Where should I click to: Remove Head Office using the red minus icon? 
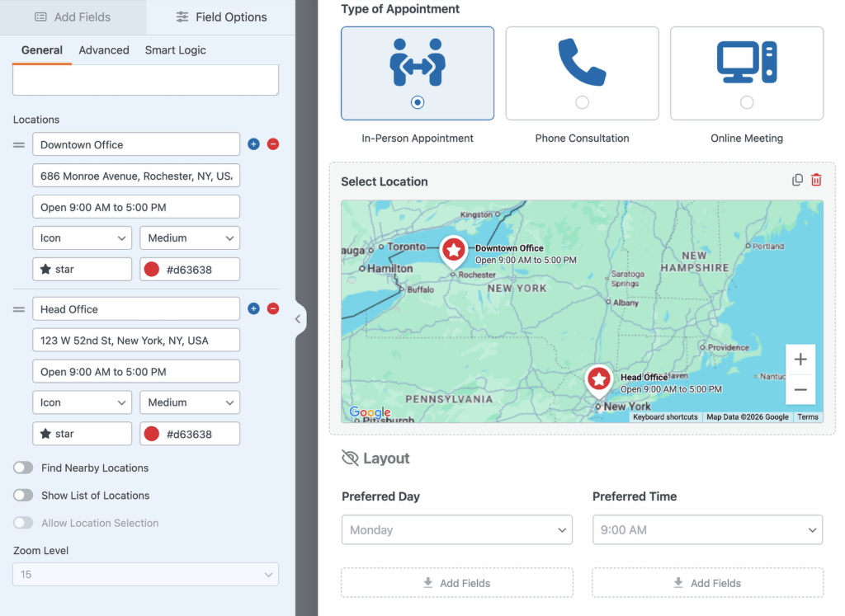tap(273, 308)
